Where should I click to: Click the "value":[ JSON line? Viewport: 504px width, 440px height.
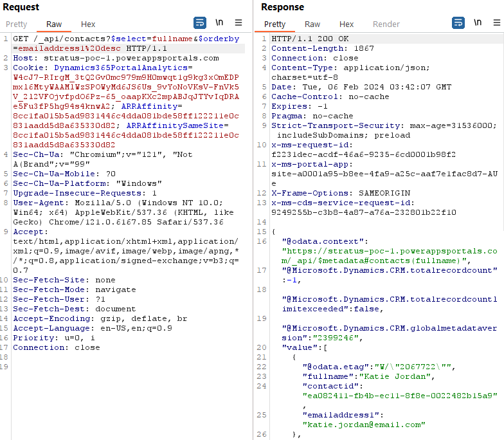click(305, 347)
